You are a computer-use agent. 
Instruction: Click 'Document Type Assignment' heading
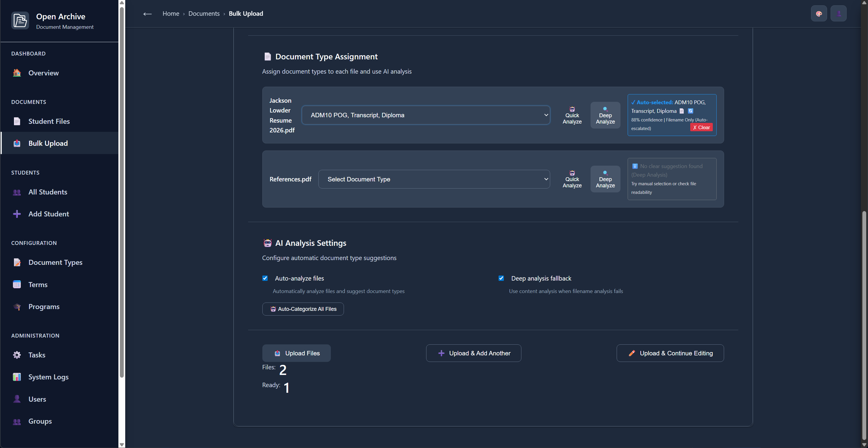click(x=326, y=57)
